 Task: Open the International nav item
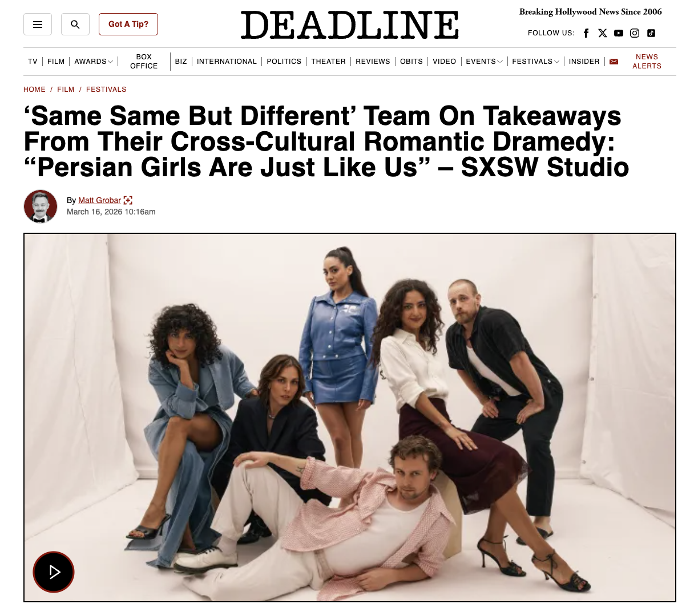tap(227, 62)
